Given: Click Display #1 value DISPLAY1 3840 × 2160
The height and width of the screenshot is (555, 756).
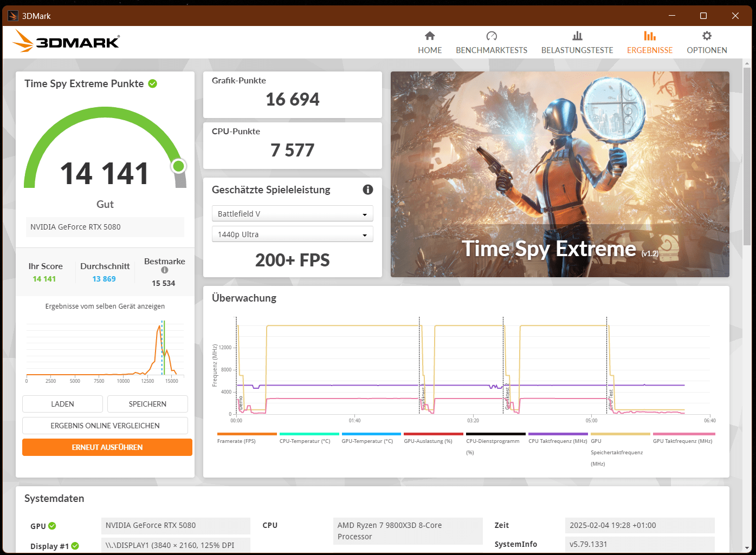Looking at the screenshot, I should coord(176,545).
